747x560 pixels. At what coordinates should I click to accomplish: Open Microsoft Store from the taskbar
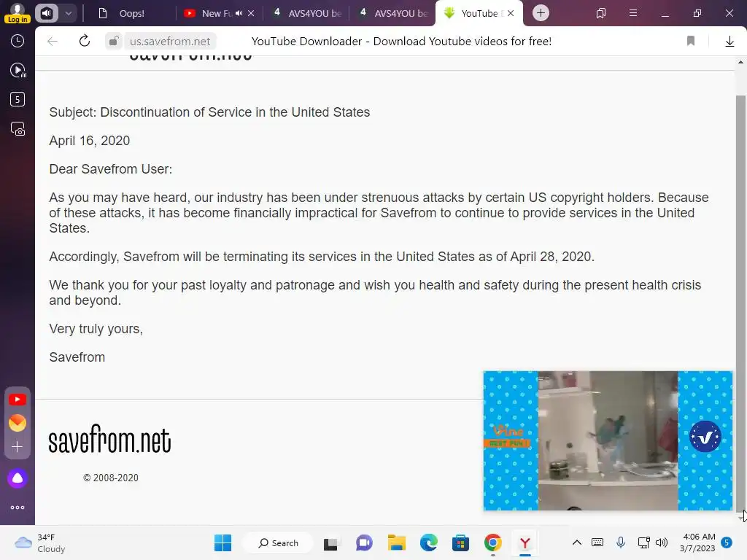460,542
